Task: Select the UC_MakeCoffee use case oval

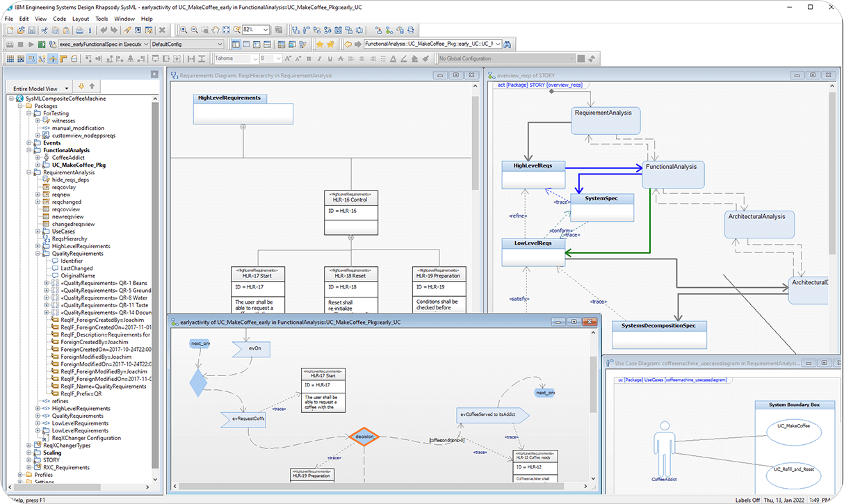Action: click(795, 432)
